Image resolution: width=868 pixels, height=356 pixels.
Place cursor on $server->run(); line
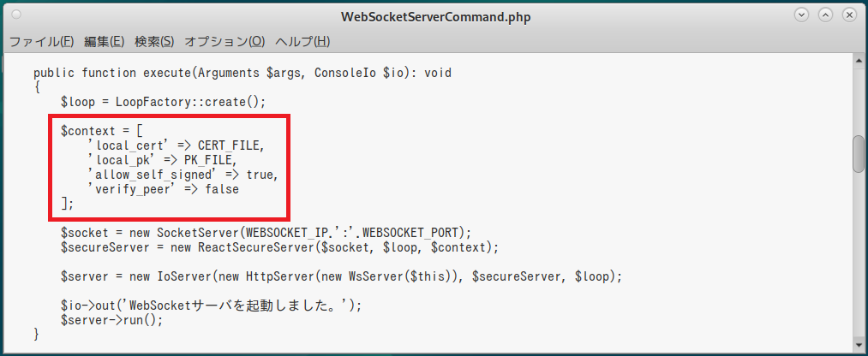pos(112,320)
